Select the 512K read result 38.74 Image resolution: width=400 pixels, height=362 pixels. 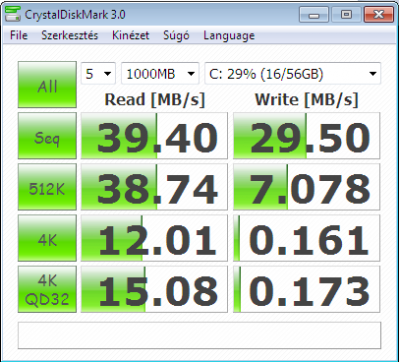(x=154, y=187)
